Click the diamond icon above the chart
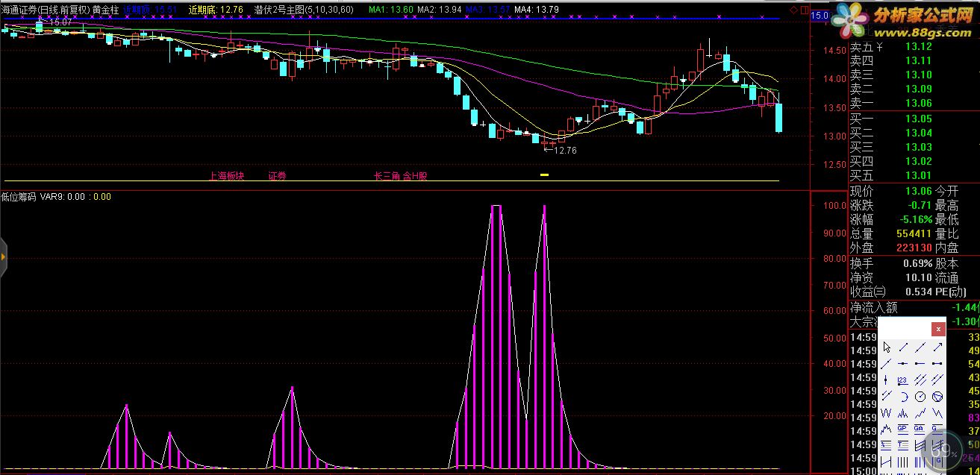 click(x=792, y=10)
